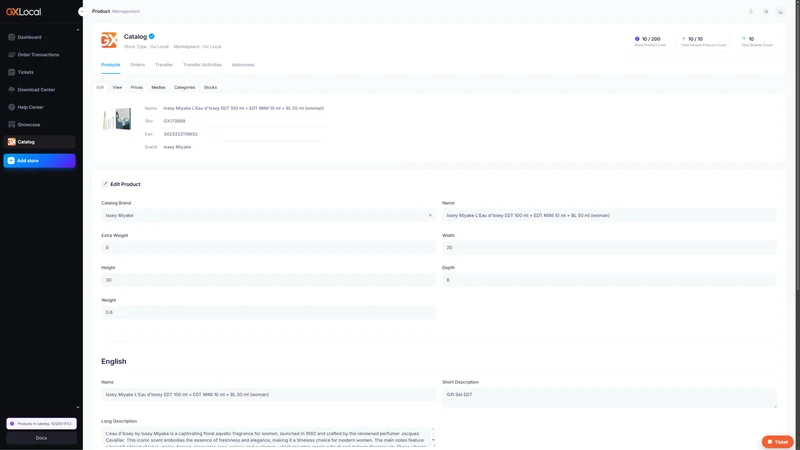Focus the Short Description text area
Screen dimensions: 800x450
609,397
